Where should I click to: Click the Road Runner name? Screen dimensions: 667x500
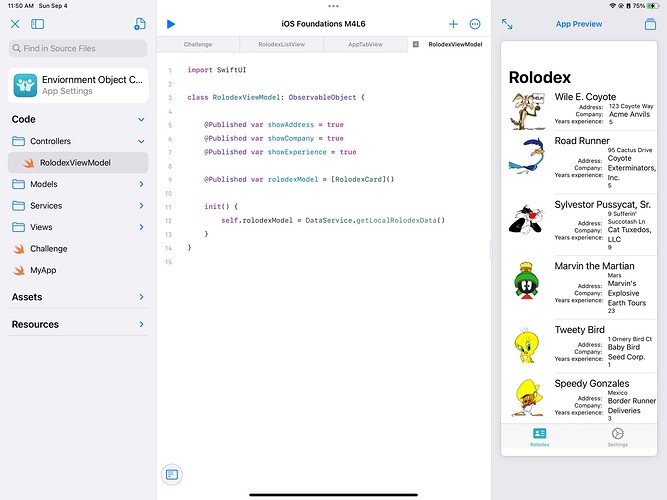(x=581, y=140)
